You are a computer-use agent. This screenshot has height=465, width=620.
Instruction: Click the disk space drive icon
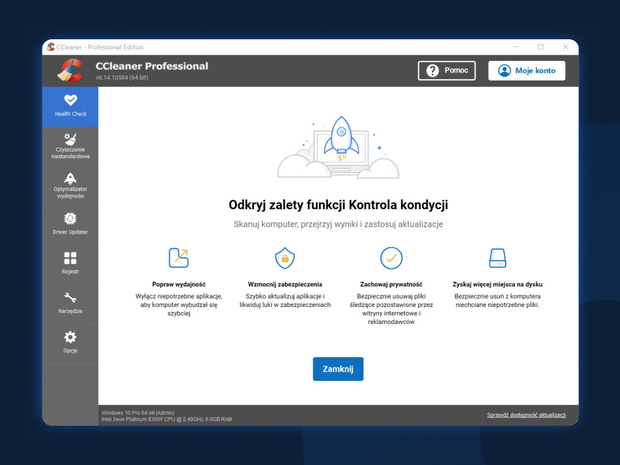497,258
